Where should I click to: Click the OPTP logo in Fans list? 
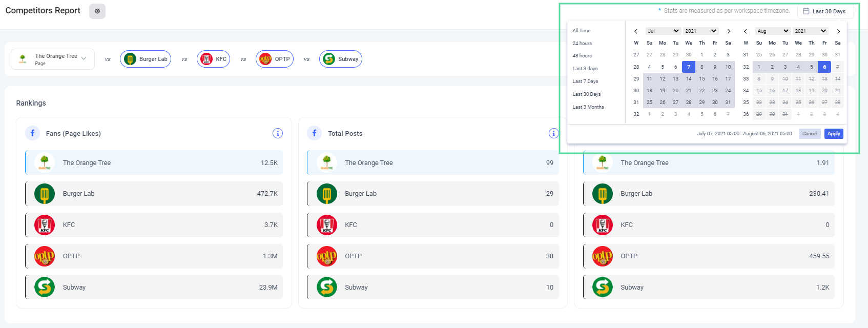[45, 256]
